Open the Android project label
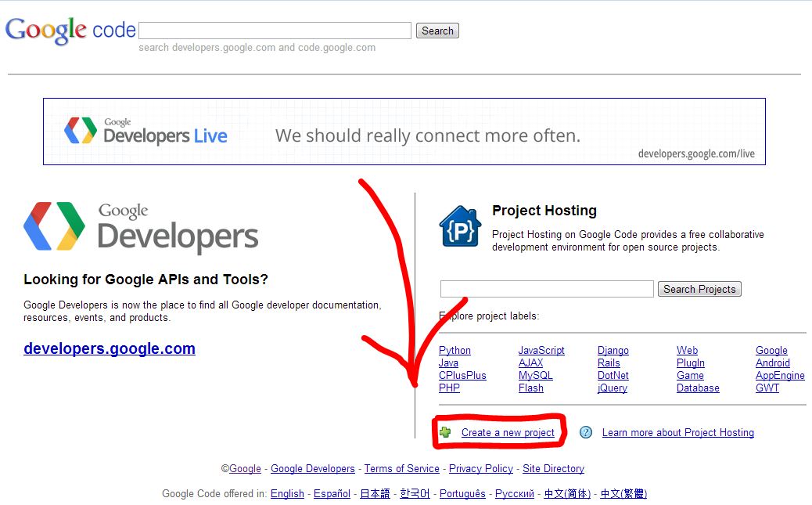Viewport: 812px width, 505px height. click(773, 363)
